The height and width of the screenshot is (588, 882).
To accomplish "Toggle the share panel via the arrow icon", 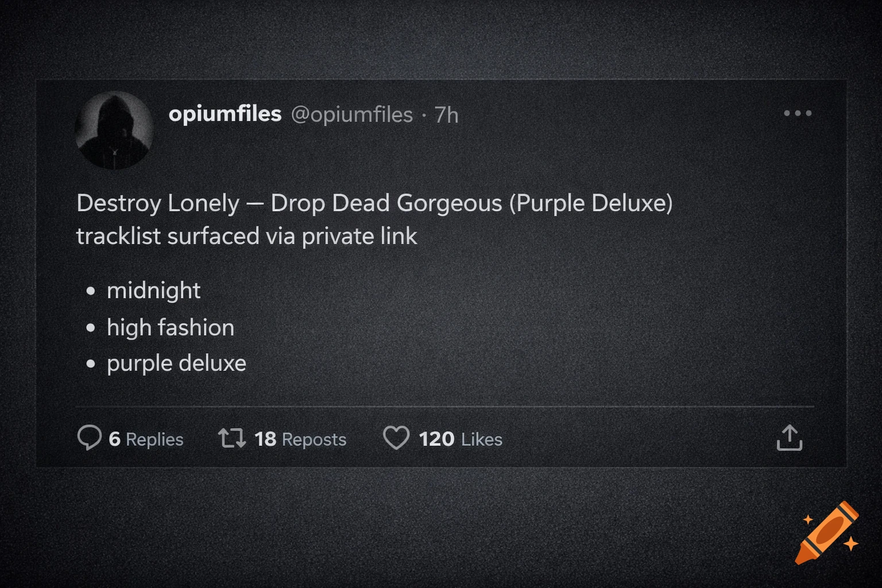I will (790, 438).
